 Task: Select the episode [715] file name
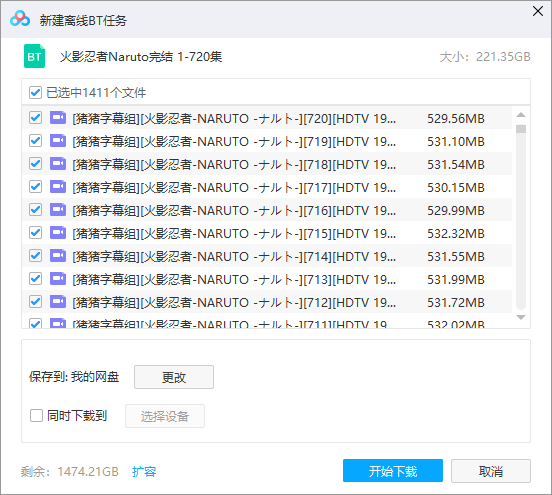(x=234, y=233)
